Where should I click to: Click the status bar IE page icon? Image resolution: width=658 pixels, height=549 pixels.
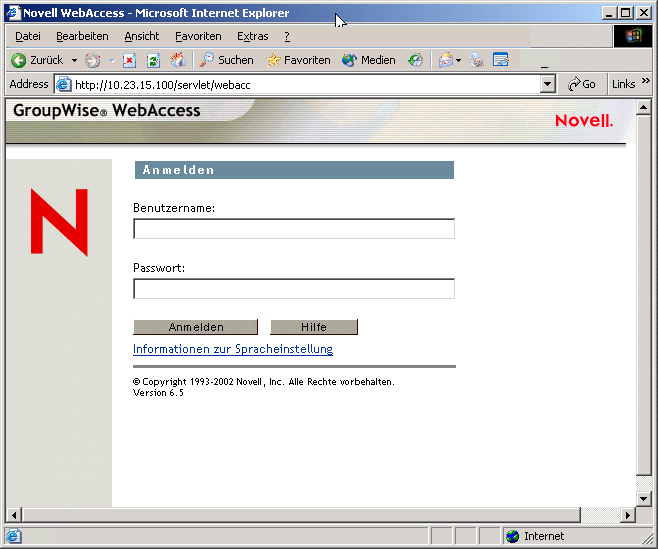[13, 536]
